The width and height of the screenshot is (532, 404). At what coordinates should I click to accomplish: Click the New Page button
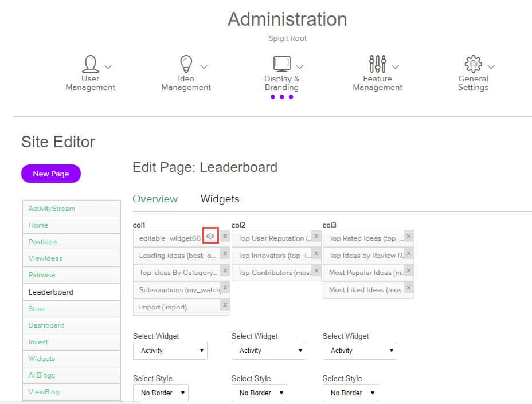(x=51, y=174)
